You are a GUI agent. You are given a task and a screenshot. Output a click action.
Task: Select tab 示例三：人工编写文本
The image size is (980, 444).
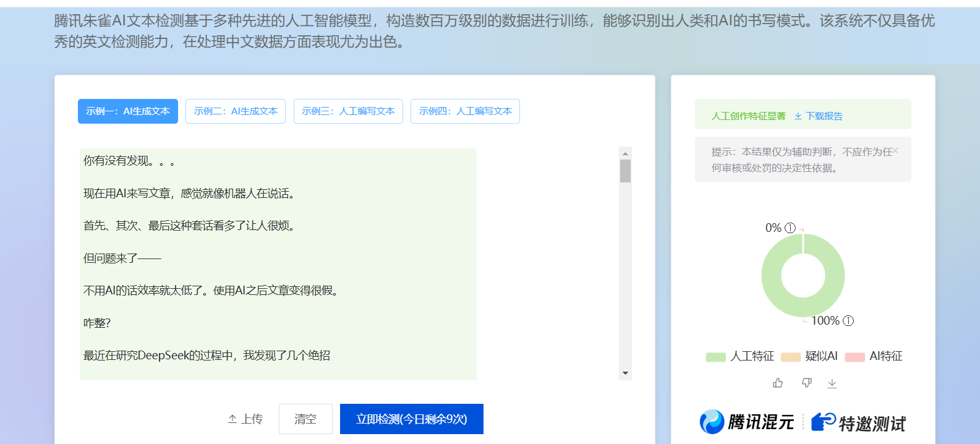(x=348, y=111)
